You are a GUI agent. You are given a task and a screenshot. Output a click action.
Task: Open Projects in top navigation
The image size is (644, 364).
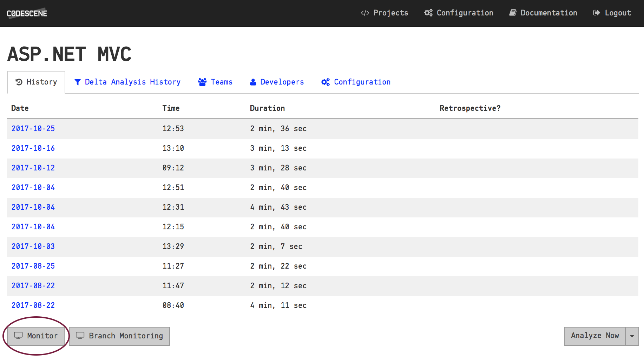tap(385, 13)
